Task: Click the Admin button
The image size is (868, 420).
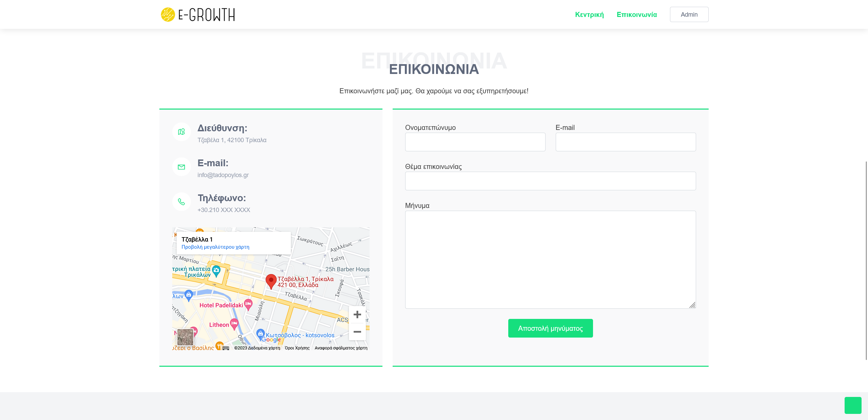Action: click(x=689, y=15)
